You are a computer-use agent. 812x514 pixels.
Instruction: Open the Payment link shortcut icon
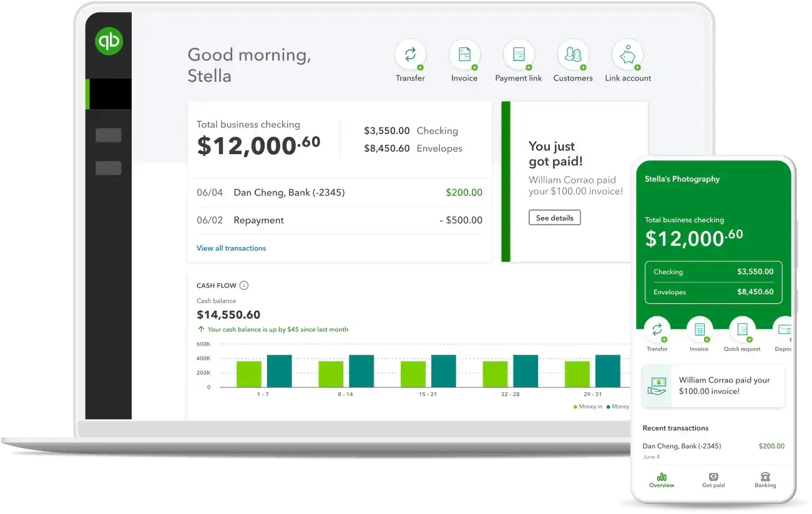click(518, 55)
